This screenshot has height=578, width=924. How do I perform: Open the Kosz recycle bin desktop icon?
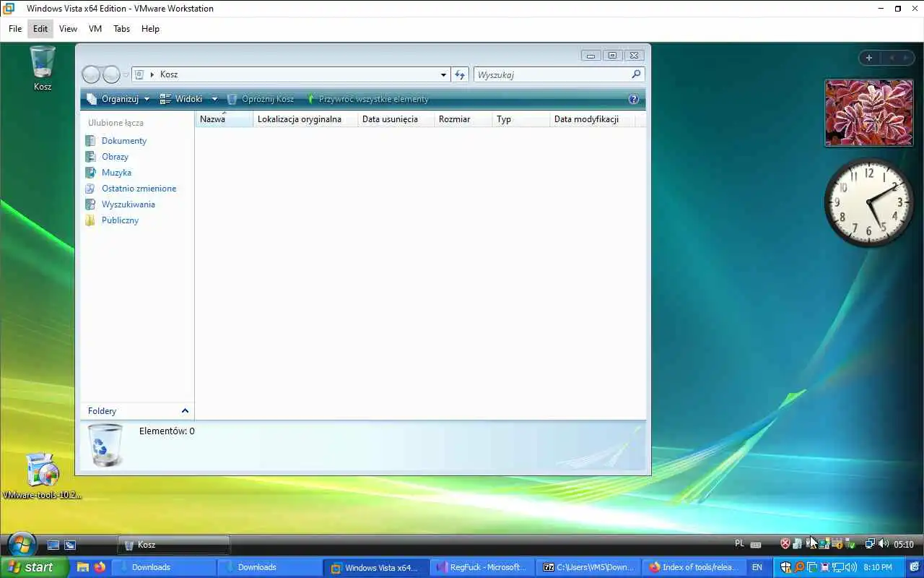[x=43, y=68]
